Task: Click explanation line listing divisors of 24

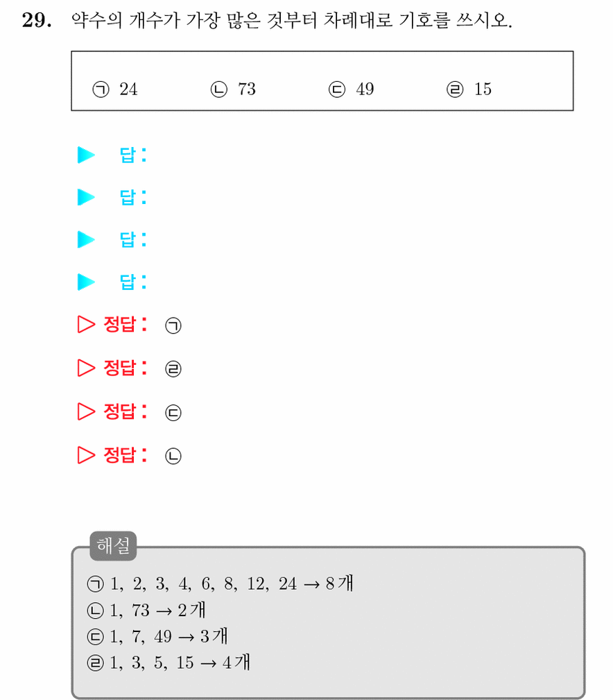Action: click(221, 583)
